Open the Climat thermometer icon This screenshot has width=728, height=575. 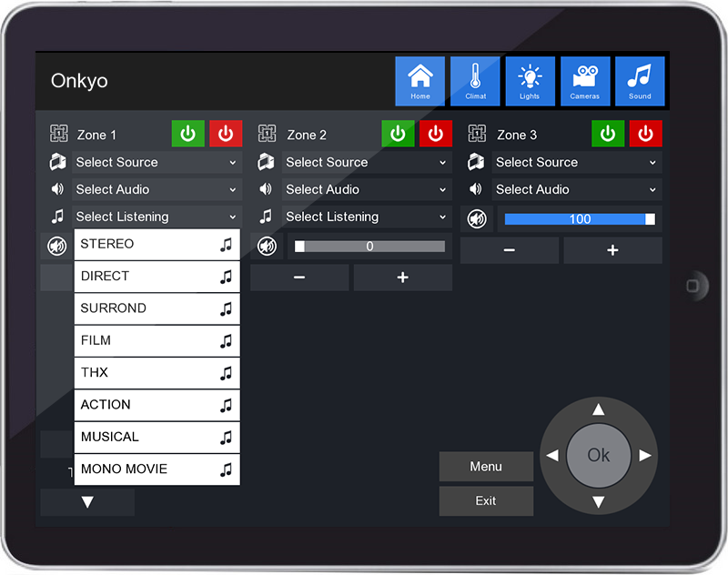[x=475, y=81]
